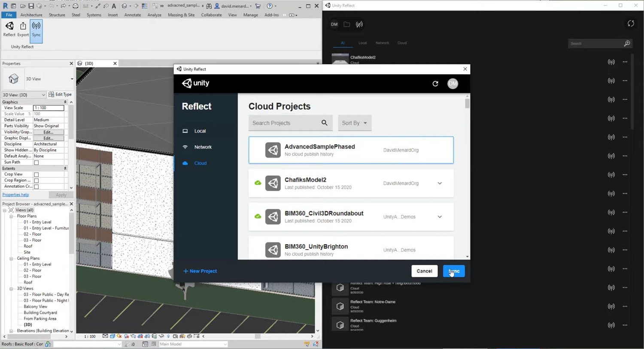Switch to the Collaborate ribbon tab
Image resolution: width=644 pixels, height=349 pixels.
[211, 15]
